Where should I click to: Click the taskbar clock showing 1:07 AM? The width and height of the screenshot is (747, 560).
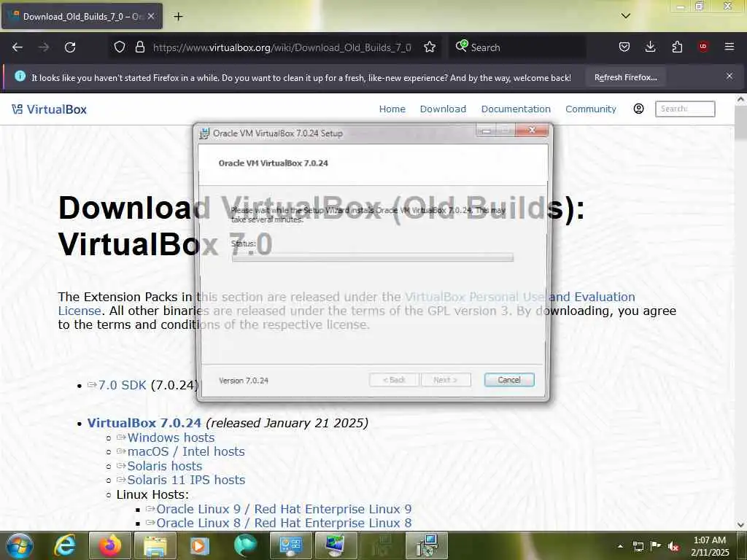point(710,546)
